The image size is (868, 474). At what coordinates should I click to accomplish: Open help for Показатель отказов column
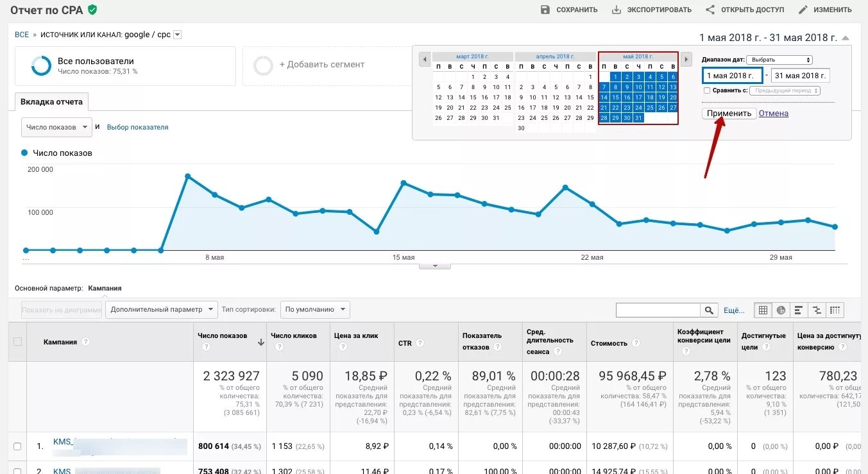pos(497,347)
